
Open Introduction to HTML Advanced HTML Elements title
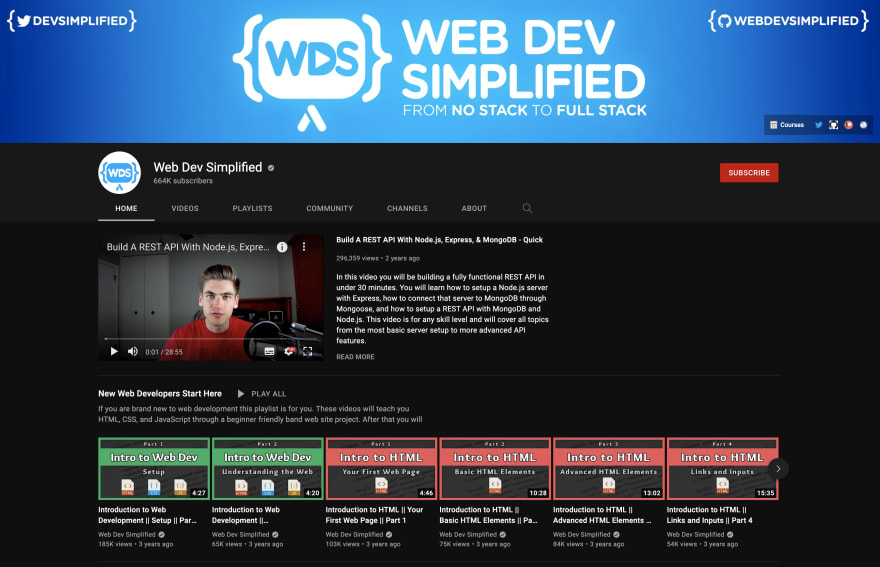[x=602, y=515]
